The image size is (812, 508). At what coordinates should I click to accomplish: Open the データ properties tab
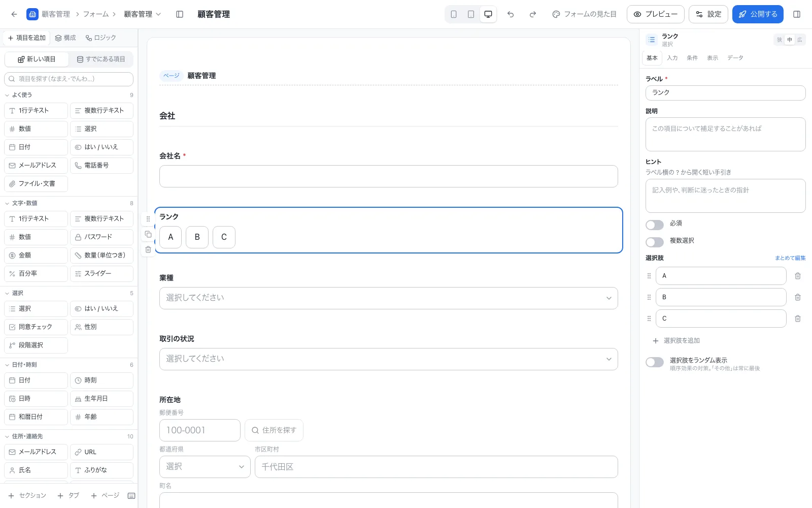click(x=735, y=58)
